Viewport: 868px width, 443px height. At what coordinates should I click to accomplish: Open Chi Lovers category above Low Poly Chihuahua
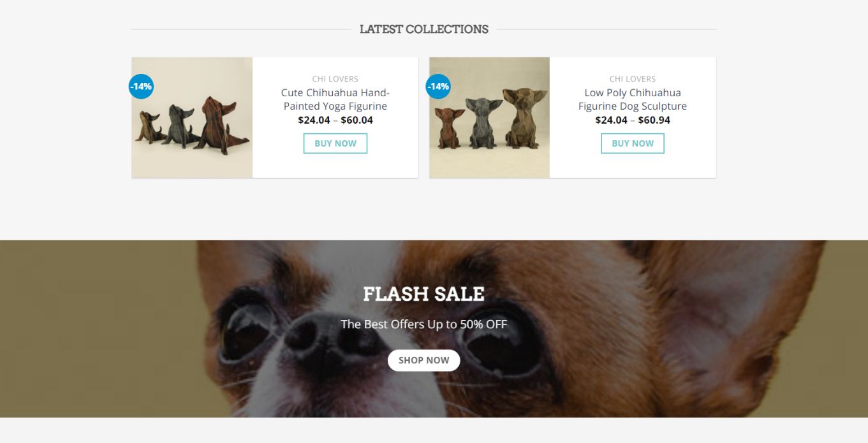[632, 79]
